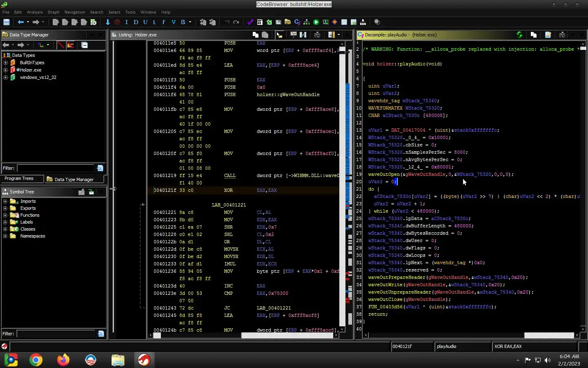Navigate to next Undefined with the U icon
Image resolution: width=588 pixels, height=368 pixels.
[x=145, y=22]
